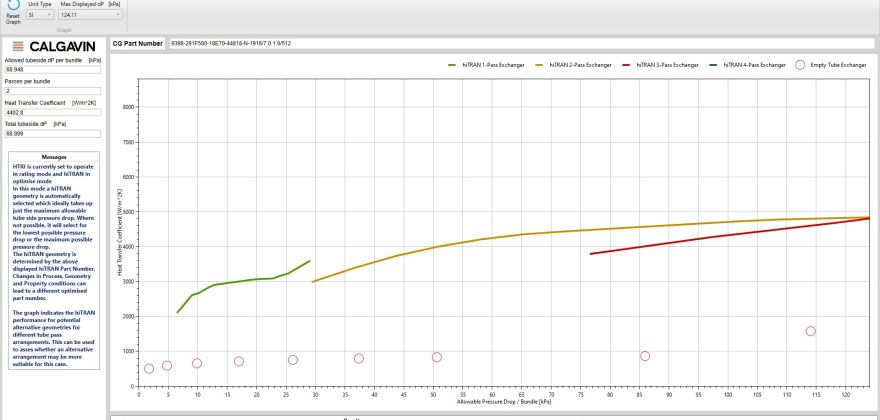Toggle the Empty Tube Exchanger legend entry
This screenshot has height=420, width=880.
tap(831, 65)
